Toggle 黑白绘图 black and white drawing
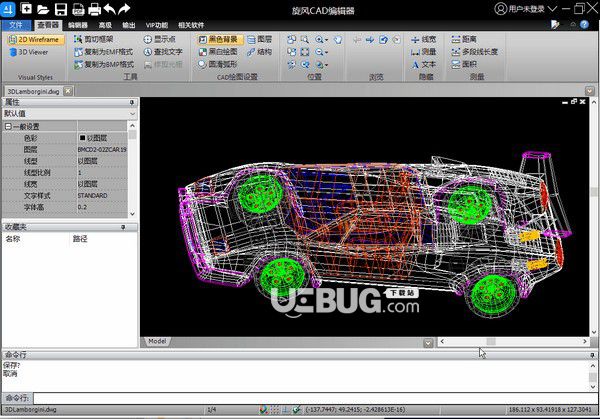600x419 pixels. (218, 52)
